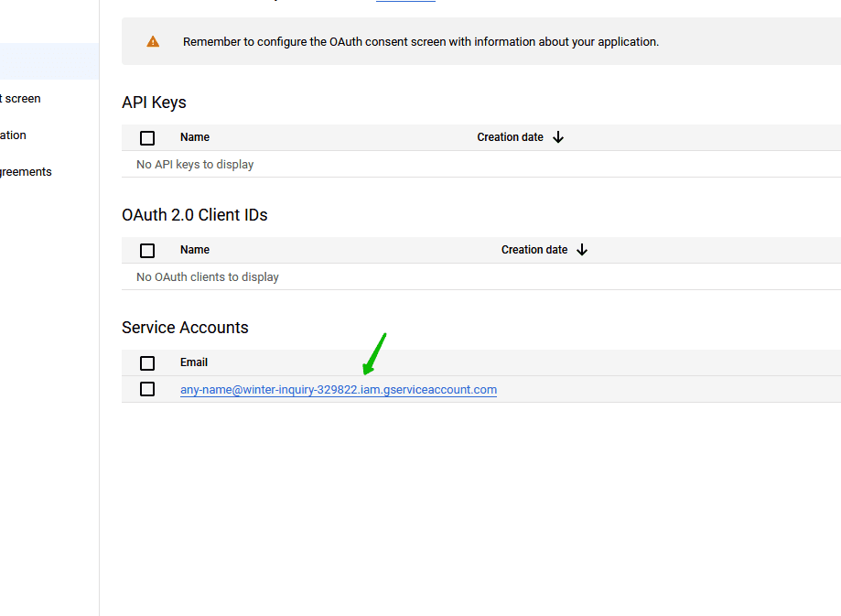Open the agreements sidebar item
The width and height of the screenshot is (841, 616).
coord(26,172)
